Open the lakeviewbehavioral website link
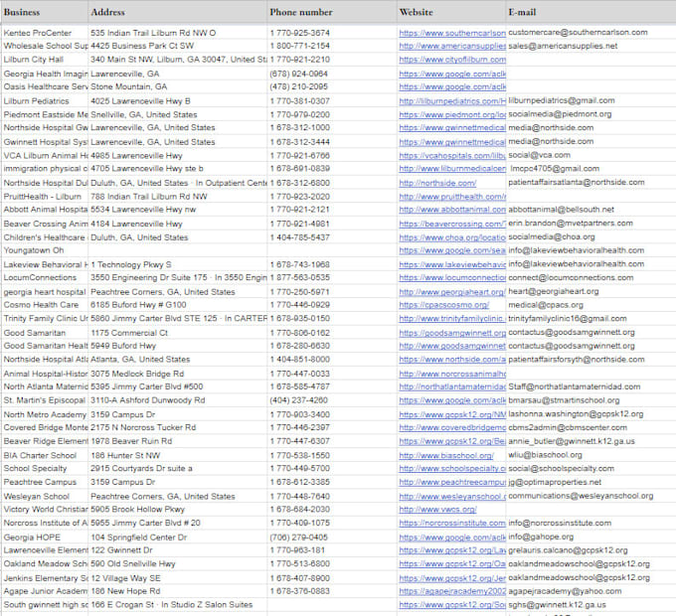The image size is (676, 616). tap(451, 264)
